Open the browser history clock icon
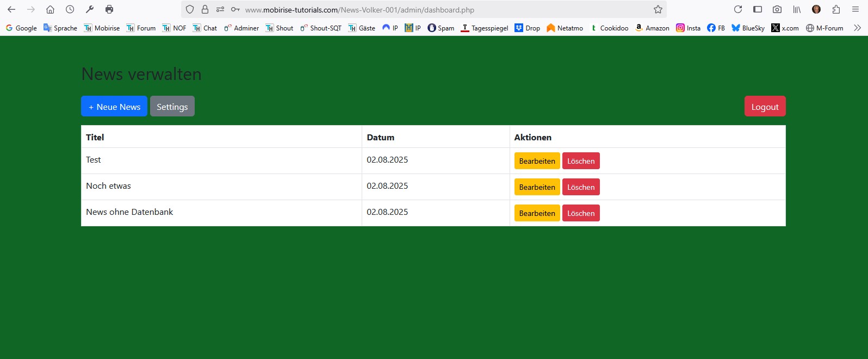 tap(70, 9)
